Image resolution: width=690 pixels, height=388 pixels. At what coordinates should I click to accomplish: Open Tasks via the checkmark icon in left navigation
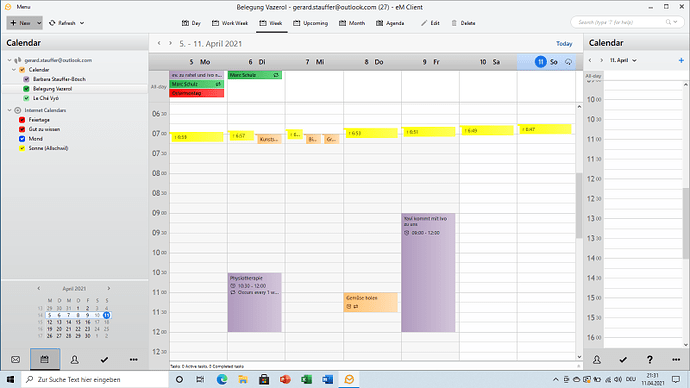[x=104, y=359]
